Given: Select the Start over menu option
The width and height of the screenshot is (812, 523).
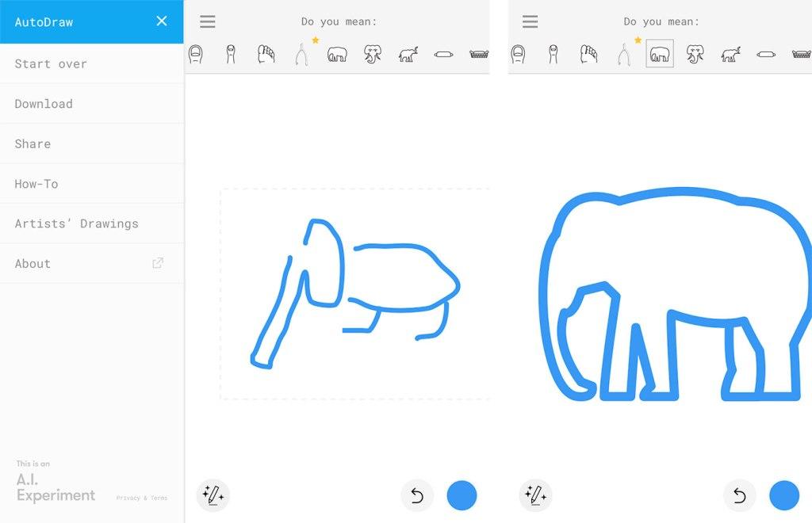Looking at the screenshot, I should (51, 64).
